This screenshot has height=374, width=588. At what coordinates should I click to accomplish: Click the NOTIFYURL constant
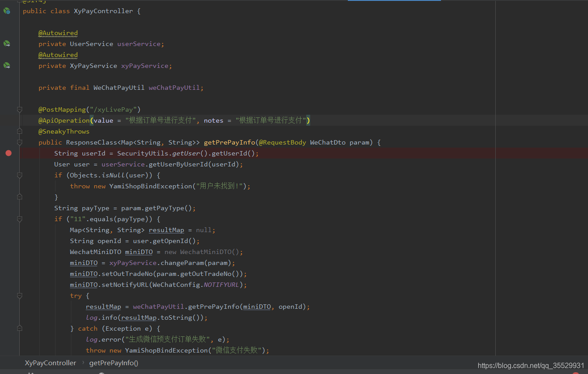click(x=221, y=285)
